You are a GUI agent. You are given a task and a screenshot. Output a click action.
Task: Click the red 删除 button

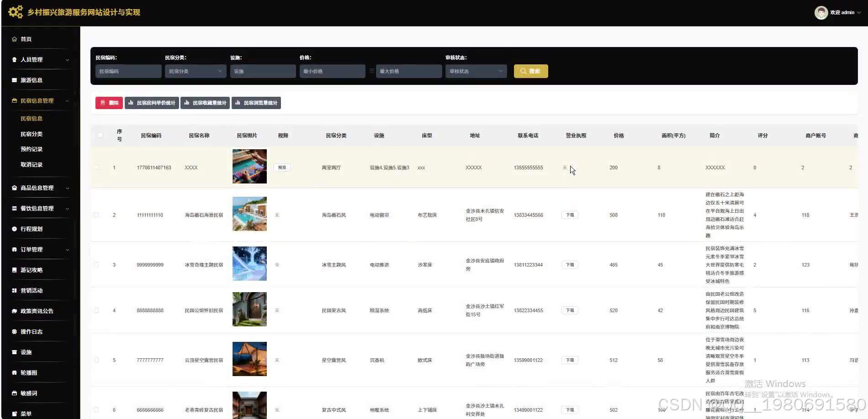[x=109, y=103]
